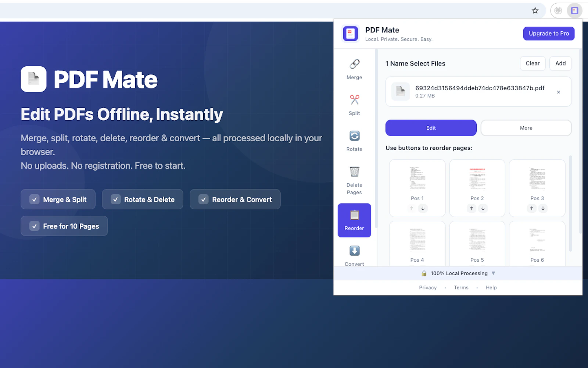Click "Use buttons to reorder pages:" text
588x368 pixels.
click(429, 148)
